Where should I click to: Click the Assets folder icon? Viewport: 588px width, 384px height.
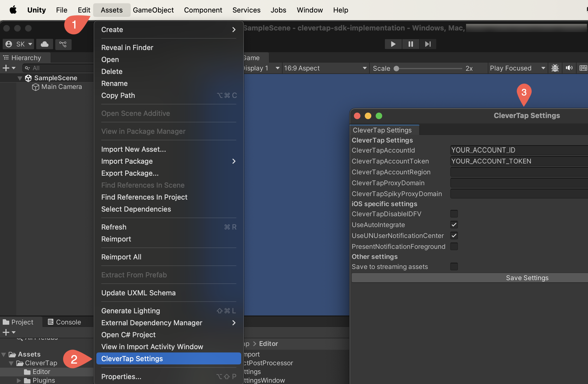(12, 355)
